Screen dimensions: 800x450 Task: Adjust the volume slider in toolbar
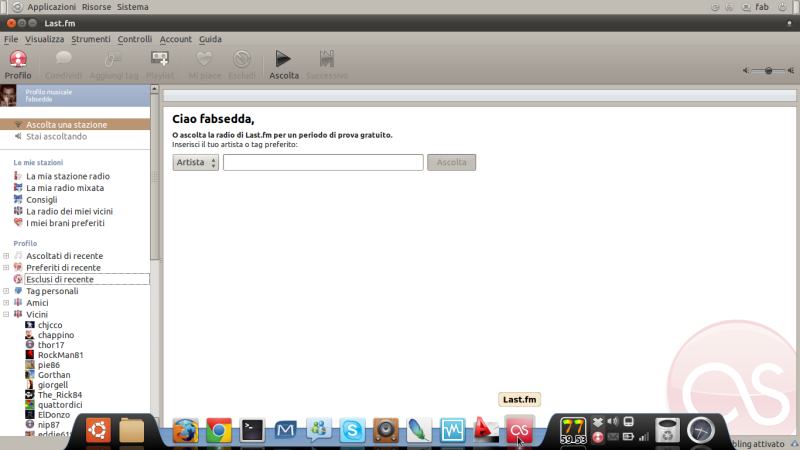[x=768, y=70]
